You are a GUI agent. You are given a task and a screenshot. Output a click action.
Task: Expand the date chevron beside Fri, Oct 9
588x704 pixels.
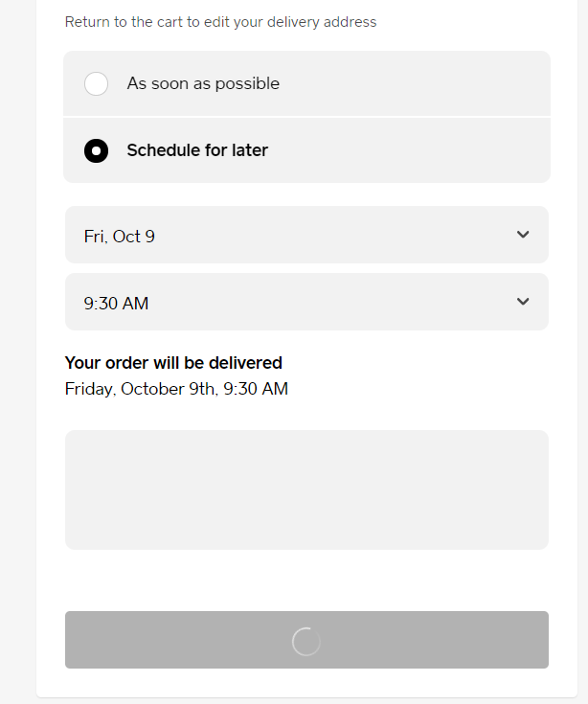coord(523,235)
